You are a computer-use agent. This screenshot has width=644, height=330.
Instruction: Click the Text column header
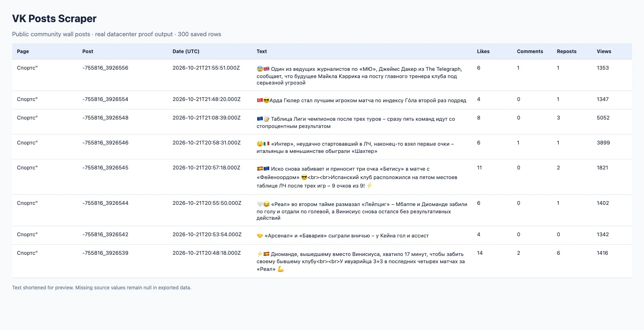point(262,52)
